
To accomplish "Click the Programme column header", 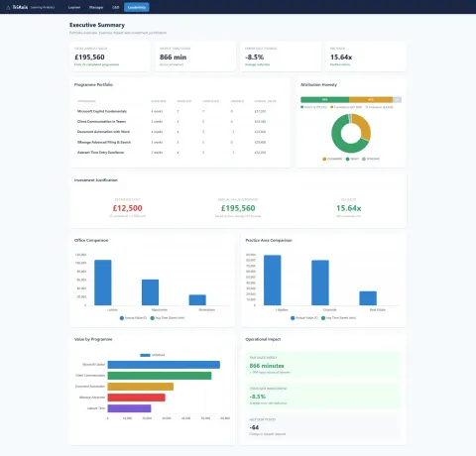I will pyautogui.click(x=86, y=101).
